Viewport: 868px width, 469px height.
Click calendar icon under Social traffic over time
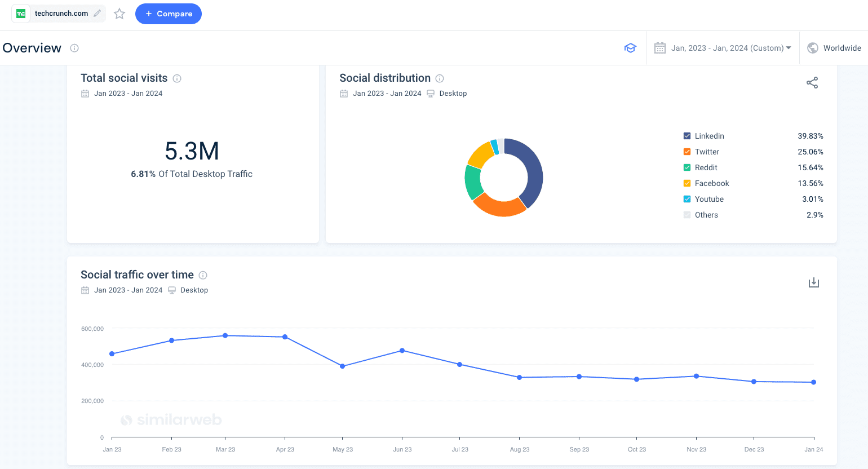click(x=85, y=290)
